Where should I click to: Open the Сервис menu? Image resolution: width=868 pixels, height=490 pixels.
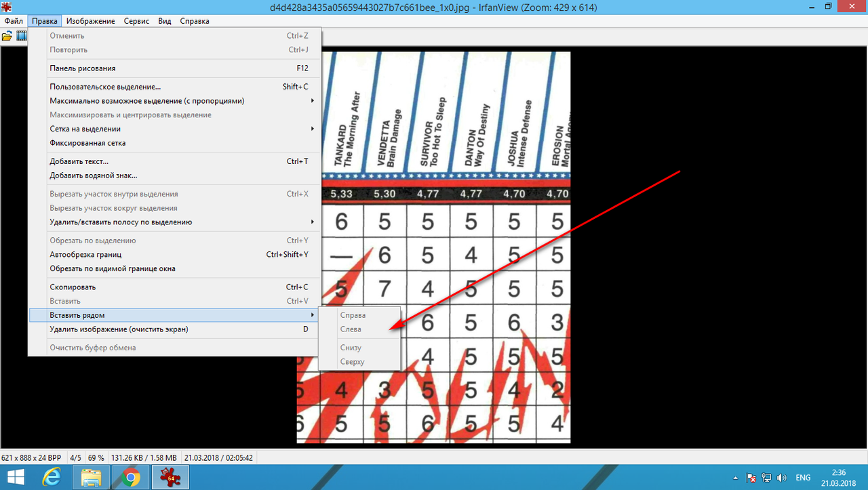pos(137,21)
